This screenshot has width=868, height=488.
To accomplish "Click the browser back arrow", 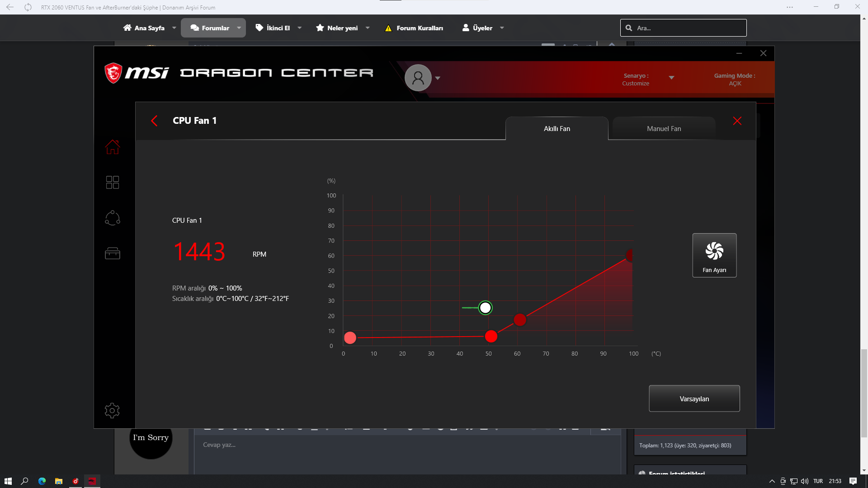I will coord(10,7).
